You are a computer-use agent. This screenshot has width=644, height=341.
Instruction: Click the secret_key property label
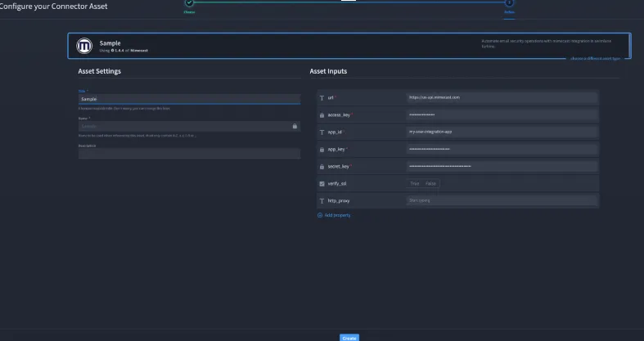click(339, 167)
